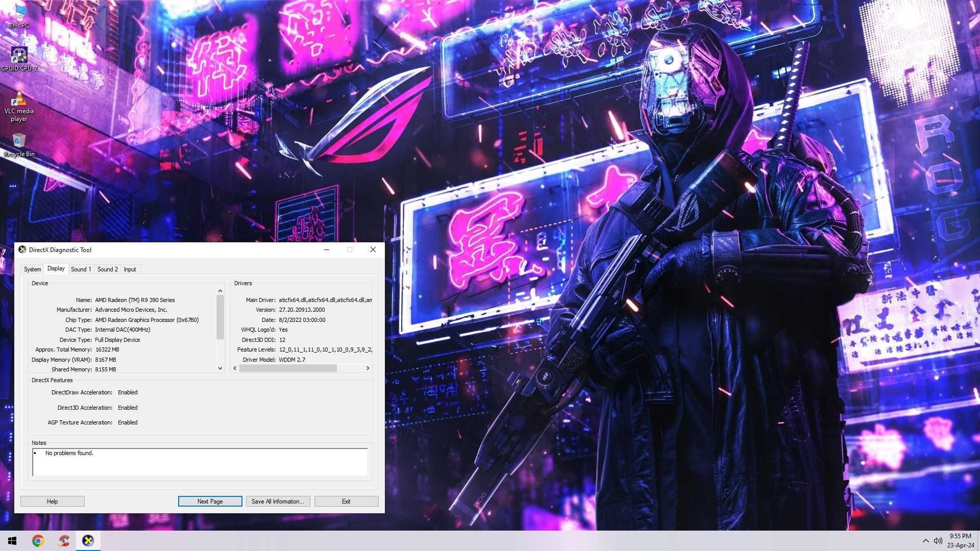
Task: Select Direct3D Acceleration Enabled value
Action: click(x=128, y=408)
